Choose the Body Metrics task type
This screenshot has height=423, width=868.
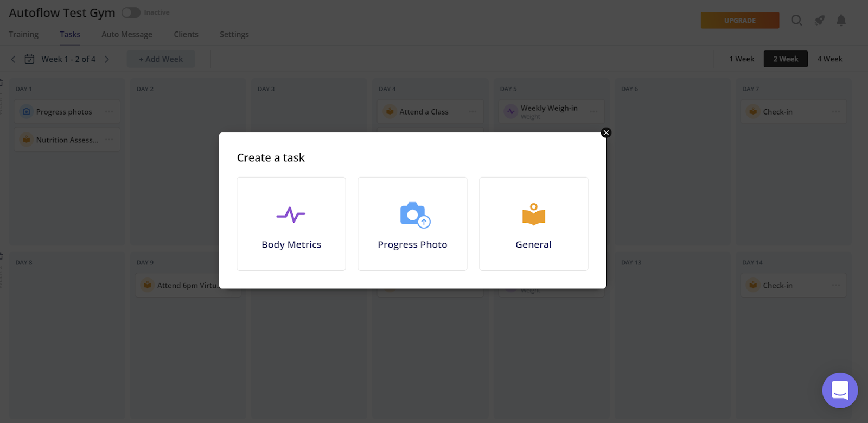tap(291, 224)
